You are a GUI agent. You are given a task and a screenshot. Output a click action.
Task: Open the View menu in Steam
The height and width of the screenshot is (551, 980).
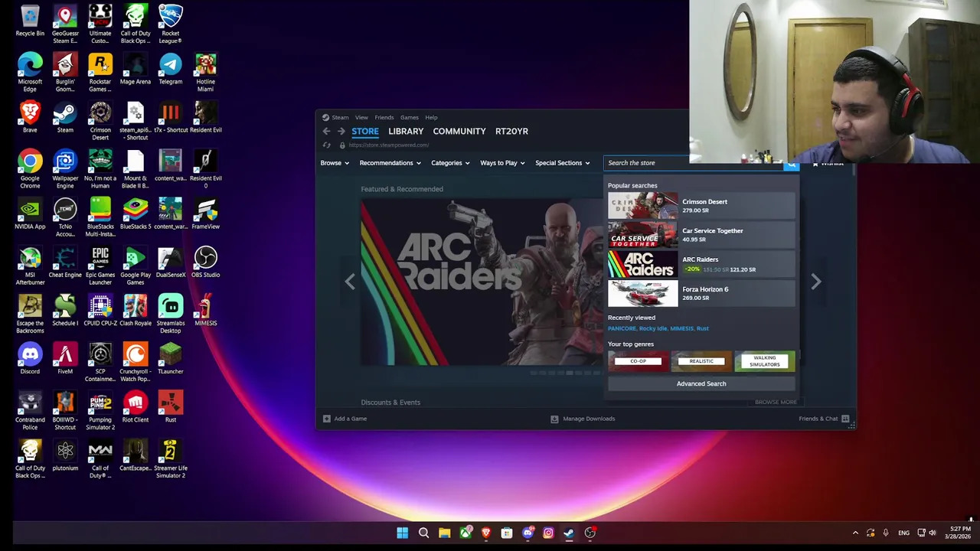[x=361, y=117]
